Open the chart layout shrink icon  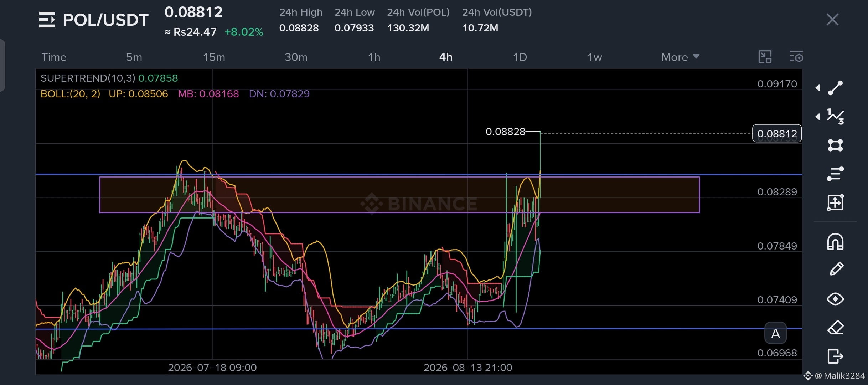pos(765,57)
